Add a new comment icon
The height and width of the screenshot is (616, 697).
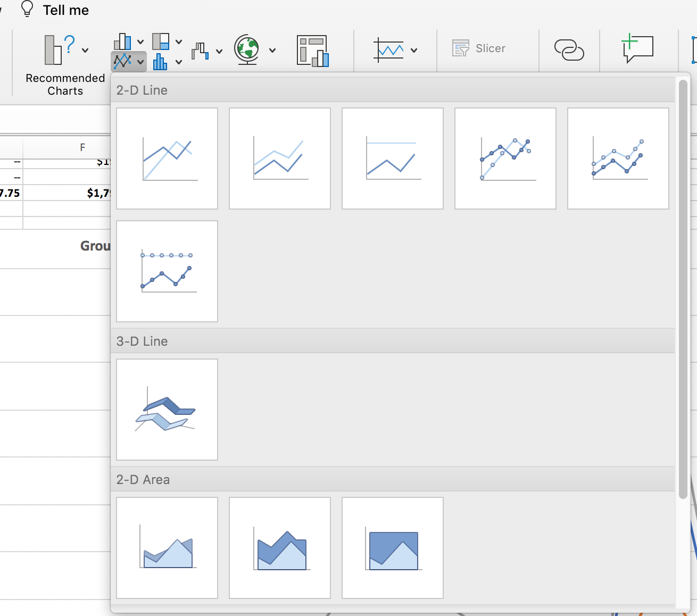click(x=637, y=48)
